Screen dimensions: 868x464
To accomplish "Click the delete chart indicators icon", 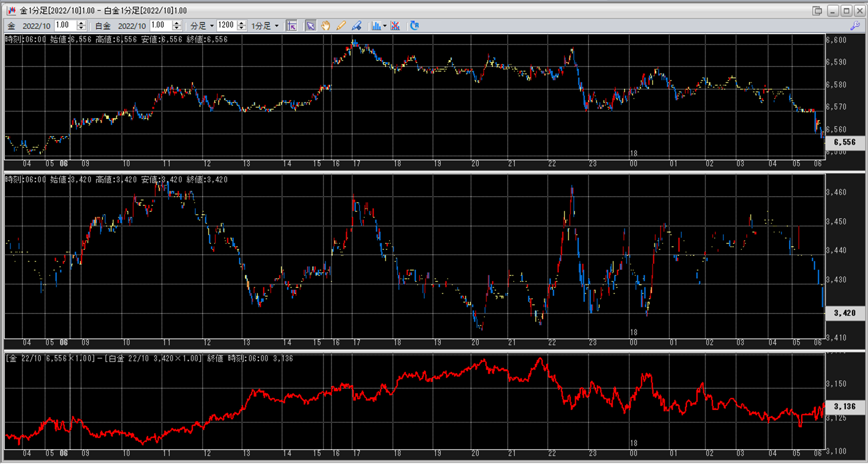I will click(395, 26).
